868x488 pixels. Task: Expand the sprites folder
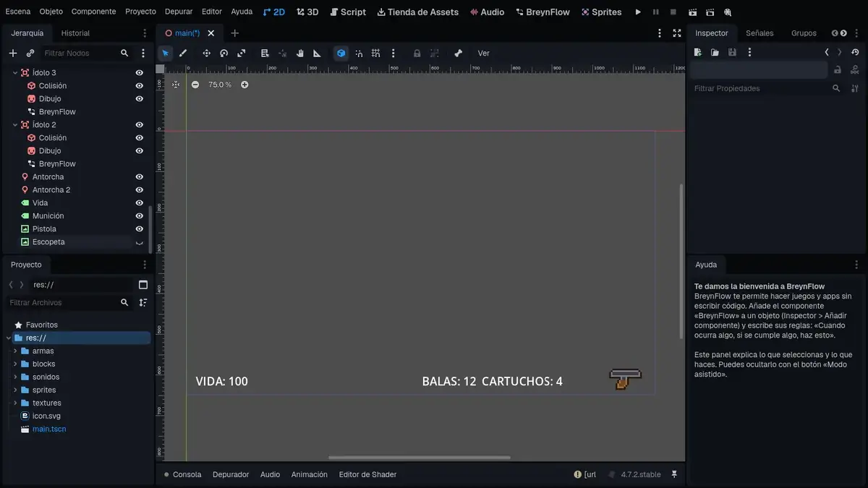point(15,390)
